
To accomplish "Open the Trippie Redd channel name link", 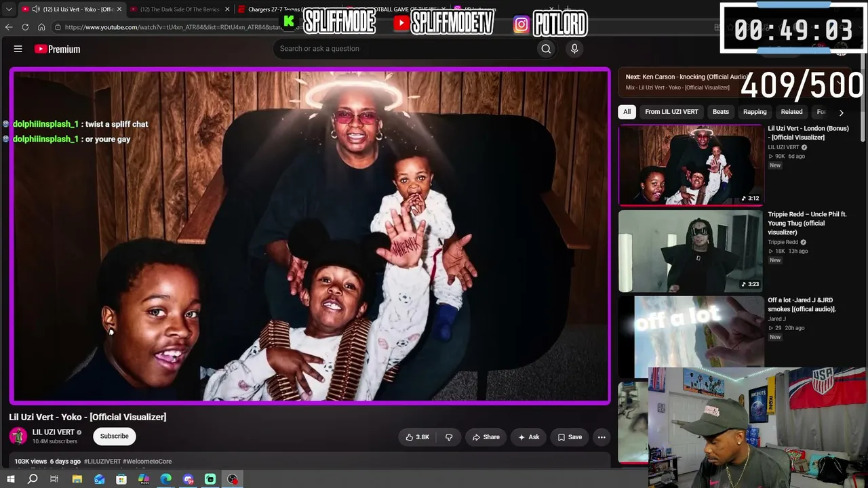I will click(x=783, y=242).
